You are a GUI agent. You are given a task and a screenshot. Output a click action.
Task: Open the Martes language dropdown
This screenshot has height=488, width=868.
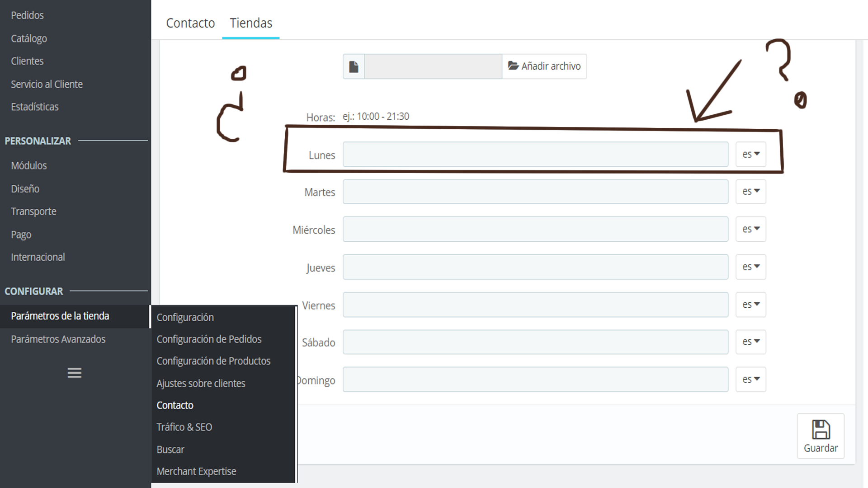[750, 192]
